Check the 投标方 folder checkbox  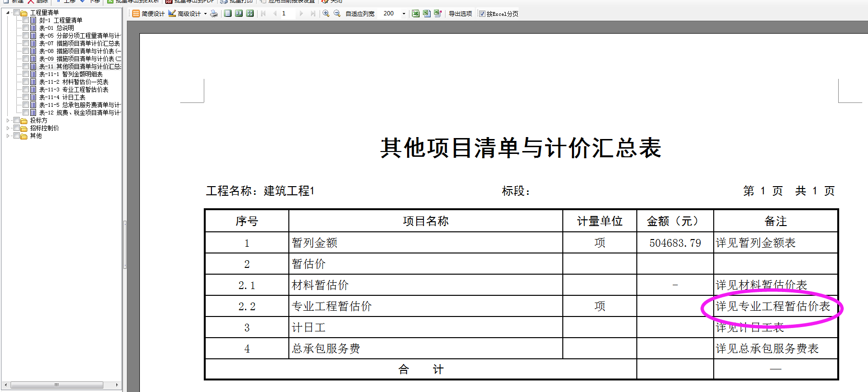point(16,120)
